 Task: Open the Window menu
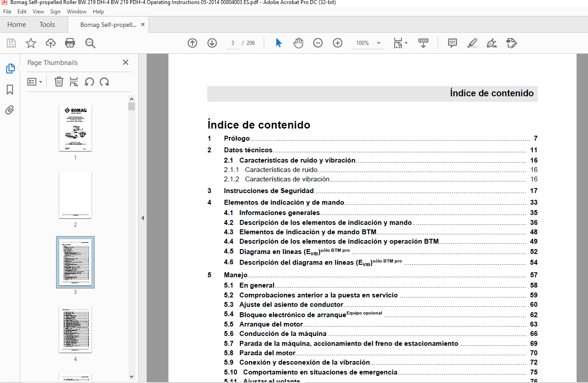point(77,12)
